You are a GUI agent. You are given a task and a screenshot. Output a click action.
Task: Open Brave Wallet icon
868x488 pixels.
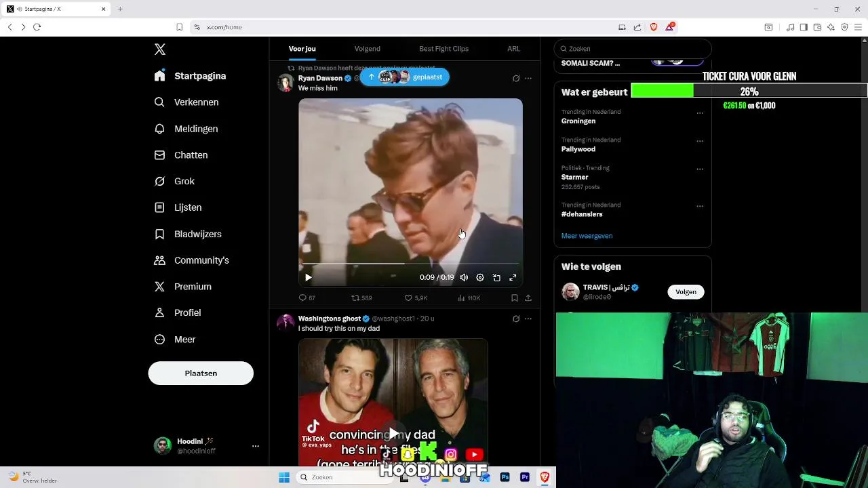pyautogui.click(x=817, y=27)
